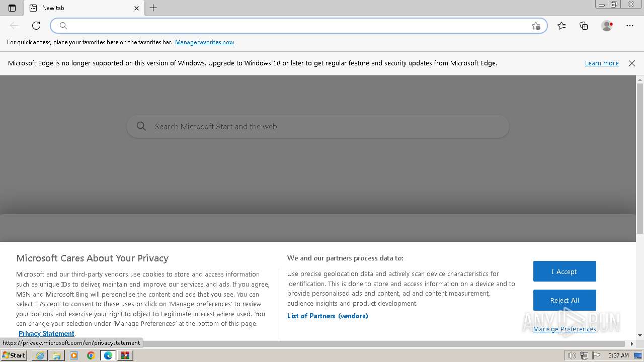The height and width of the screenshot is (362, 644).
Task: Open the tab actions menu icon
Action: coord(12,8)
